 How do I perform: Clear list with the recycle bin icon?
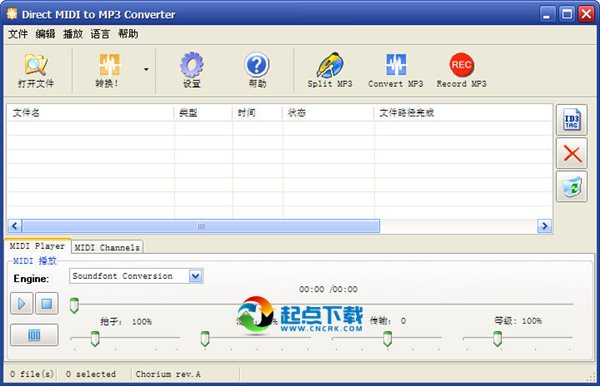point(572,187)
